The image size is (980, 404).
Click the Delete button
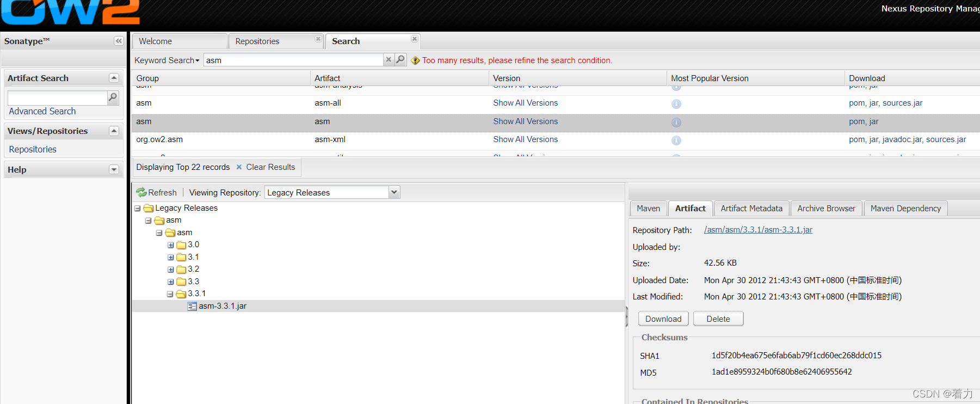click(718, 319)
